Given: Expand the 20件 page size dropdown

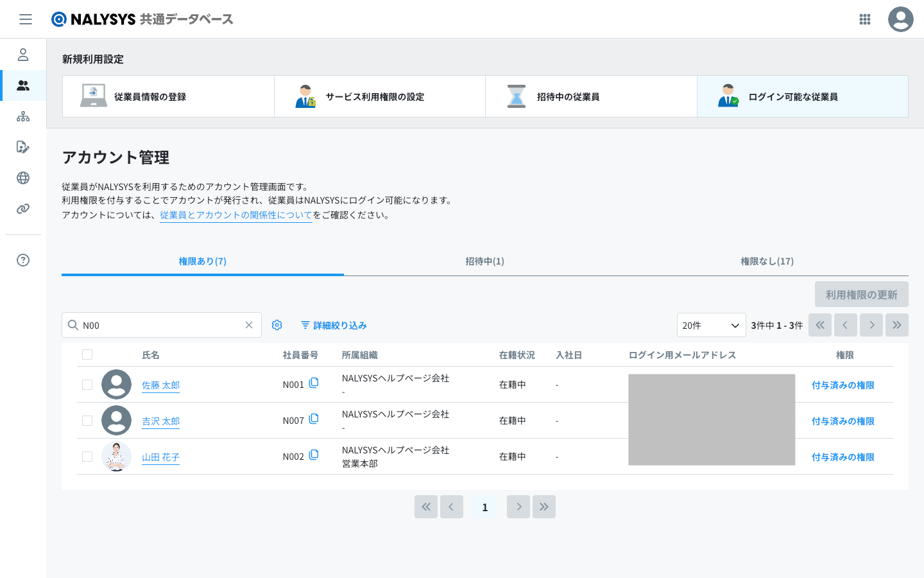Looking at the screenshot, I should [x=711, y=325].
